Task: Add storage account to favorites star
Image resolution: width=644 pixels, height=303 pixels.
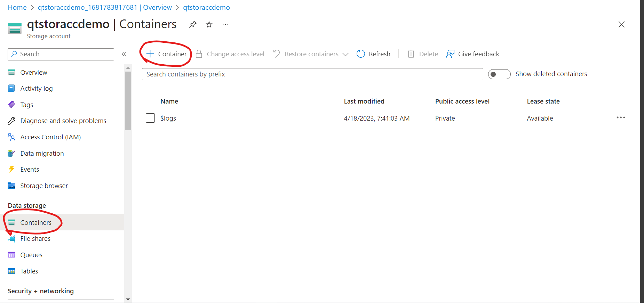Action: tap(209, 24)
